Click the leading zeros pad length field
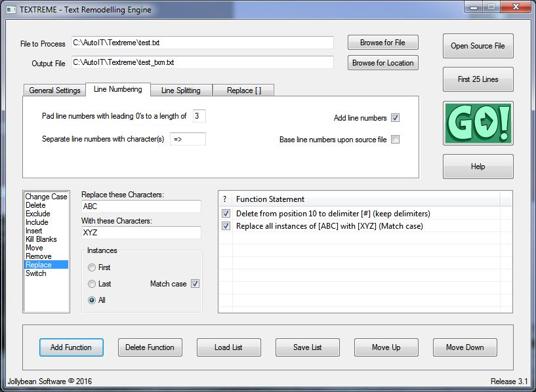The image size is (536, 392). coord(199,116)
